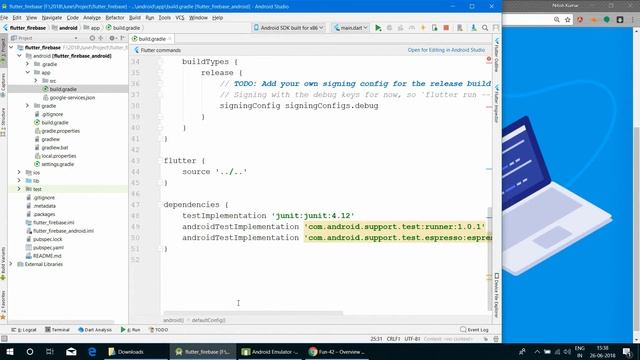Screen dimensions: 640x360
Task: Click the yellow Flutter Hot Reload lightning icon
Action: [x=423, y=28]
